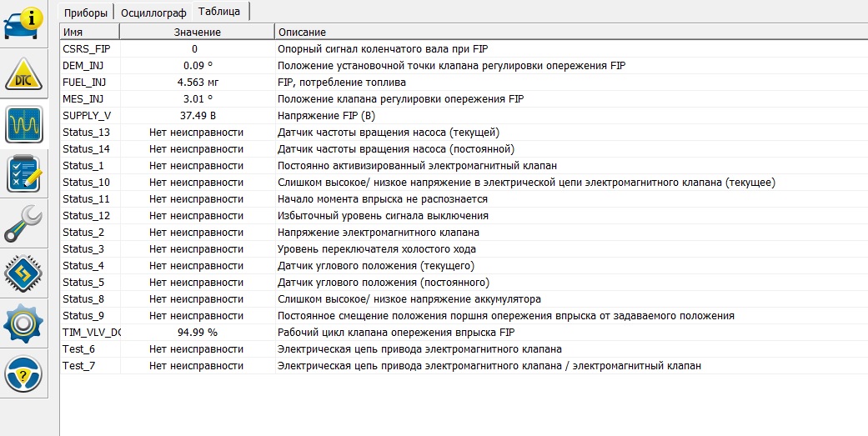Select the Status_10 row name
The height and width of the screenshot is (436, 868).
click(x=86, y=182)
